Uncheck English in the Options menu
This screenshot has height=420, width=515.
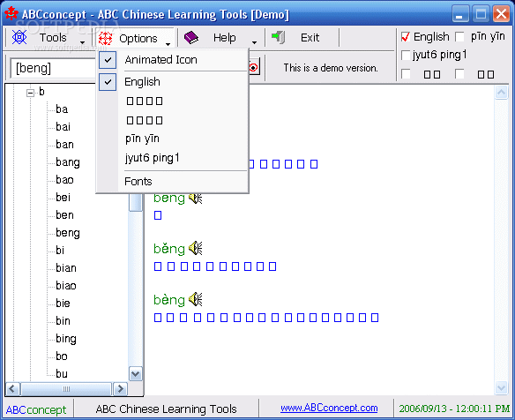tap(108, 82)
